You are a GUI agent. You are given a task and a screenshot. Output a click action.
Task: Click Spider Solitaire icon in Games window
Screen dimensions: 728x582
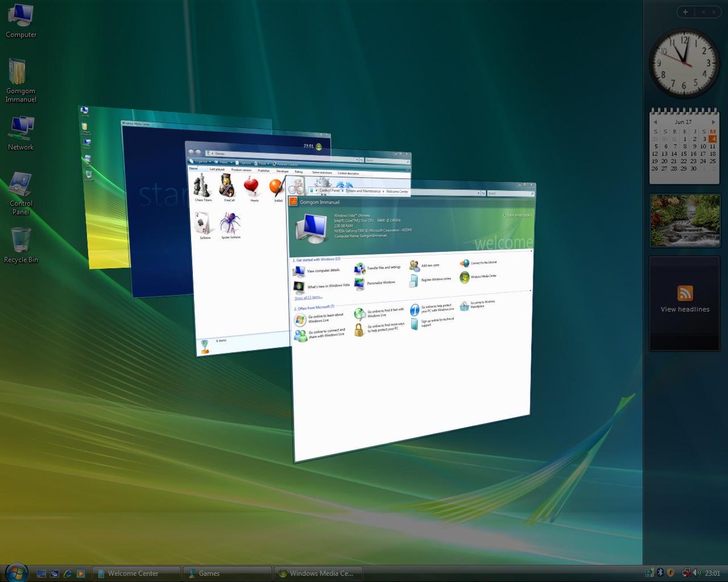231,226
